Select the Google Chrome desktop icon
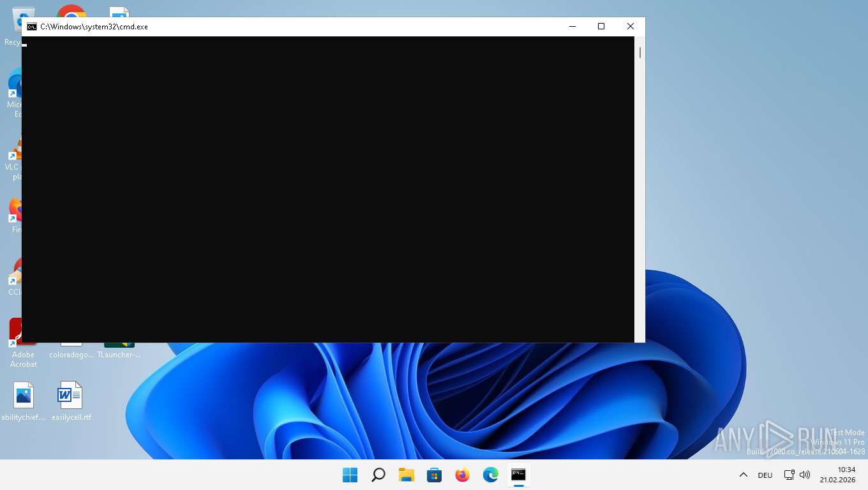 [71, 11]
